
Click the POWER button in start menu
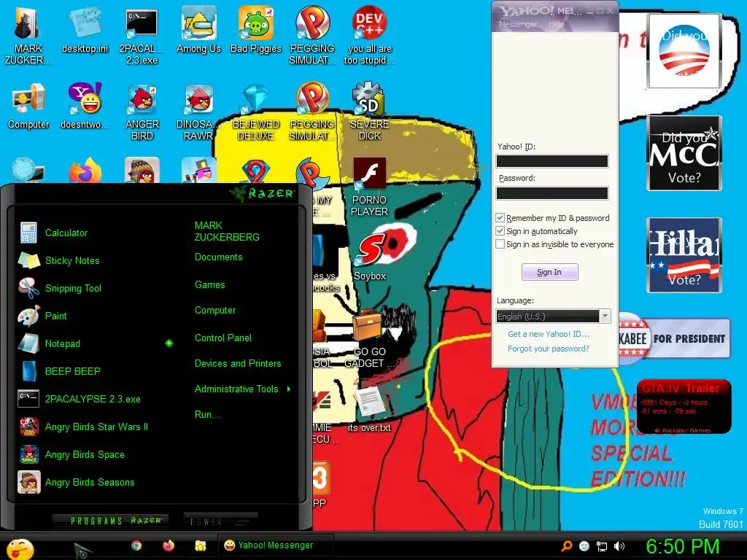tap(220, 521)
